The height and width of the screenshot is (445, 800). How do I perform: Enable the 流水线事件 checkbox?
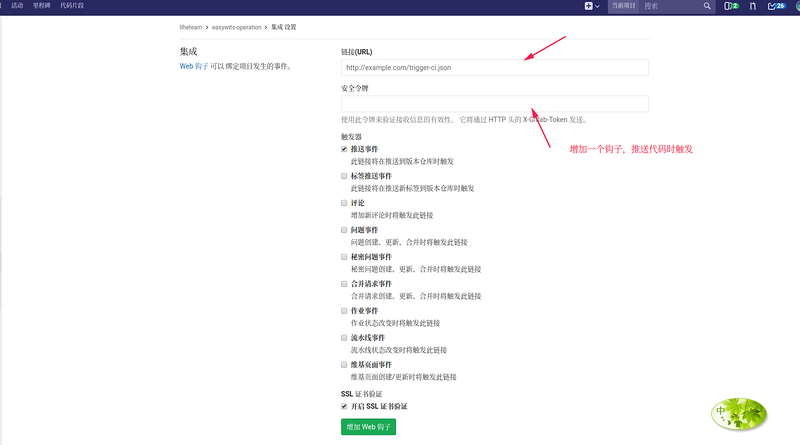344,338
